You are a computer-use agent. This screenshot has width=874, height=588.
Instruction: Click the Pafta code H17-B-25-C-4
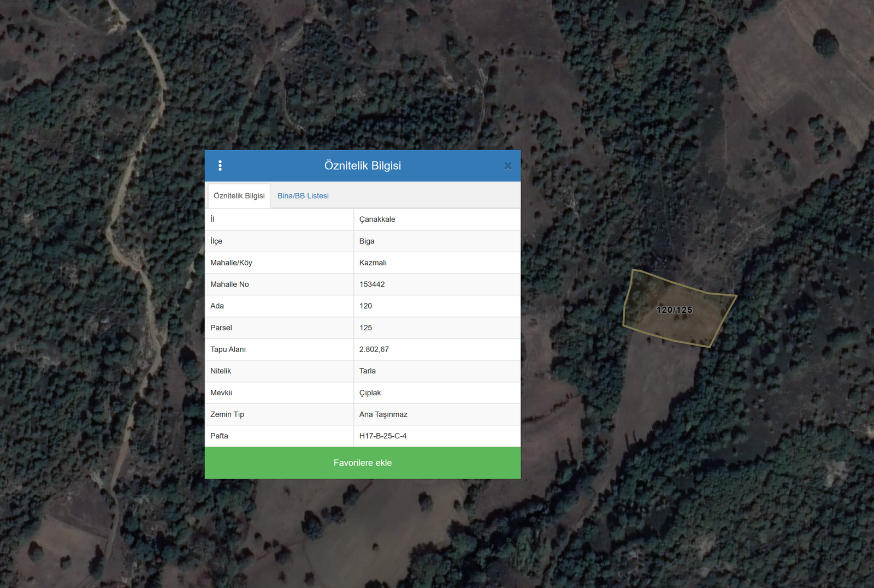(383, 436)
